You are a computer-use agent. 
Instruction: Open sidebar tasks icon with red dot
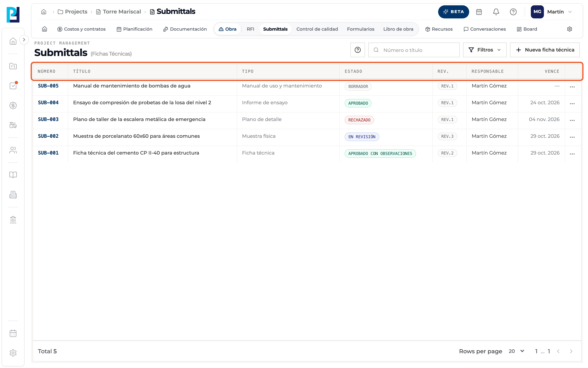point(13,85)
